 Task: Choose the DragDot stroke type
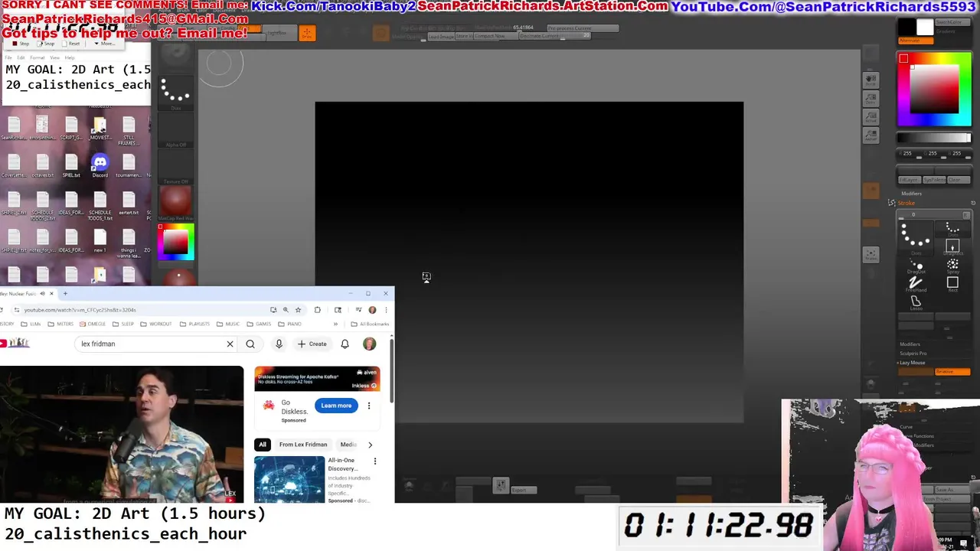coord(916,266)
